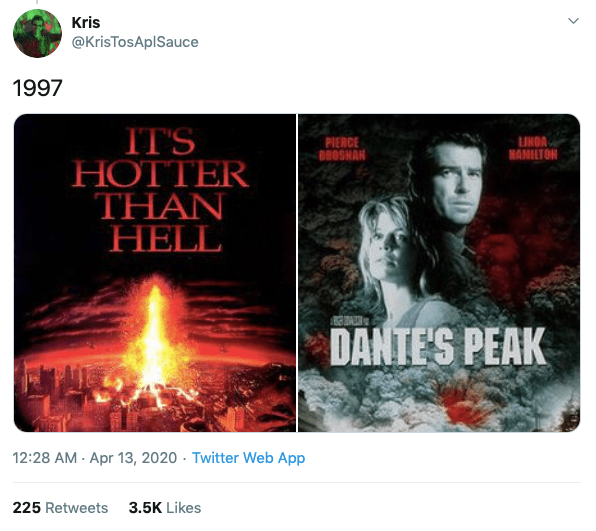
Task: Show the list of 225 Retweets
Action: click(x=60, y=508)
